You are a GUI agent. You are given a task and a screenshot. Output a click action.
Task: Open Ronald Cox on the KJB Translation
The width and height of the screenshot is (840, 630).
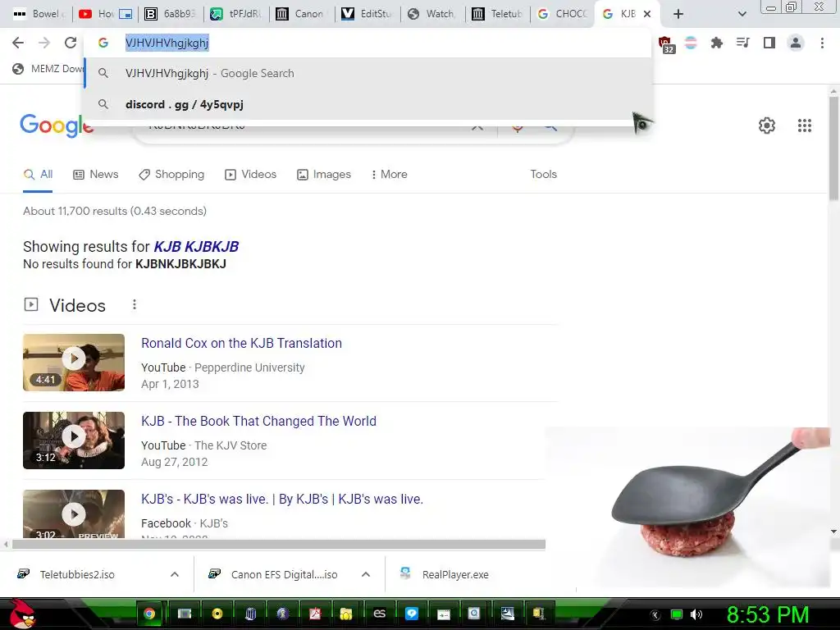tap(242, 344)
